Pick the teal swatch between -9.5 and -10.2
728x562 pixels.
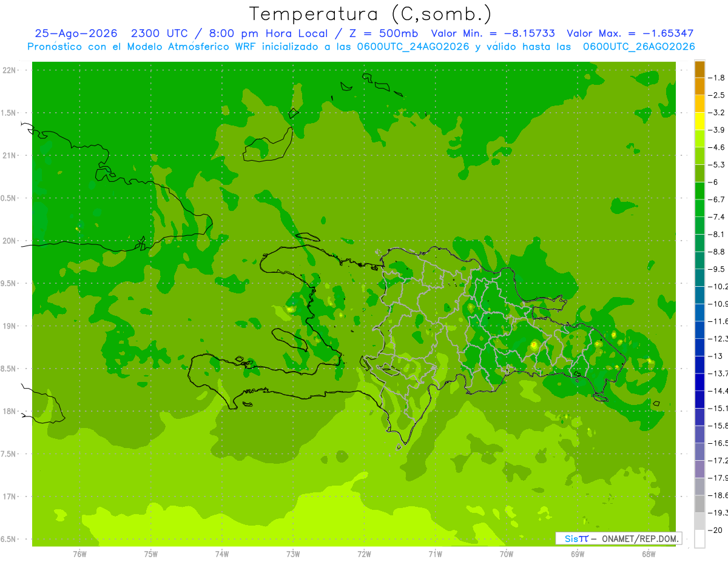click(699, 278)
